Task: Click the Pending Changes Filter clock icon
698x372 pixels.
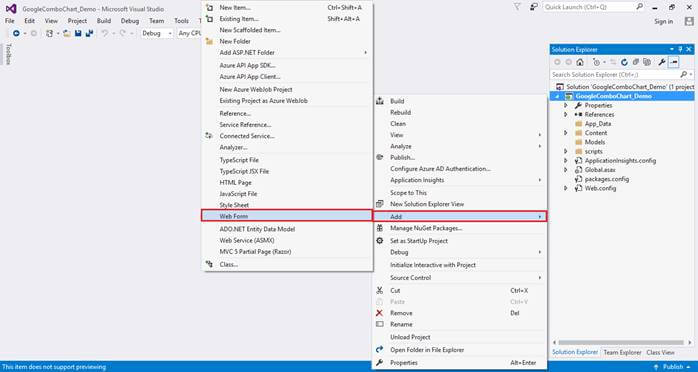Action: point(596,62)
